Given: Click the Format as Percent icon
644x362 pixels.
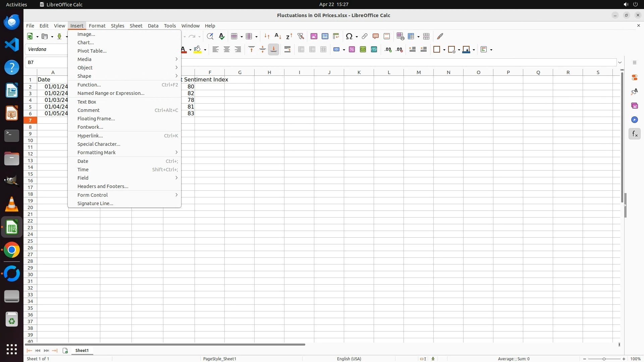Looking at the screenshot, I should (352, 50).
